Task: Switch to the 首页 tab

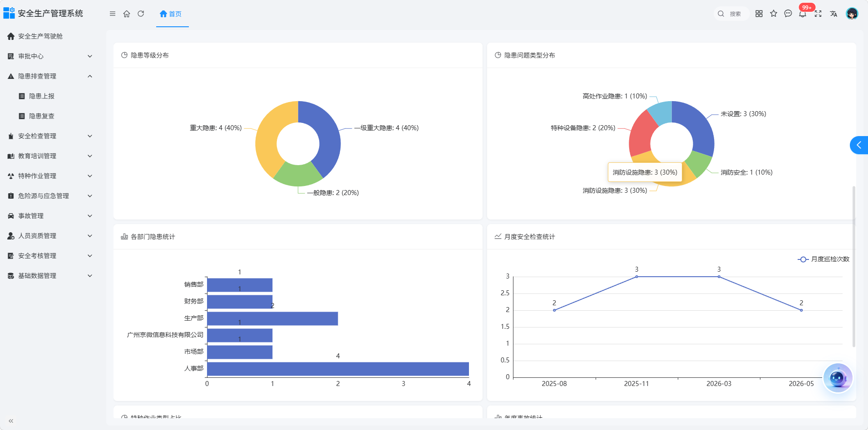Action: click(171, 14)
